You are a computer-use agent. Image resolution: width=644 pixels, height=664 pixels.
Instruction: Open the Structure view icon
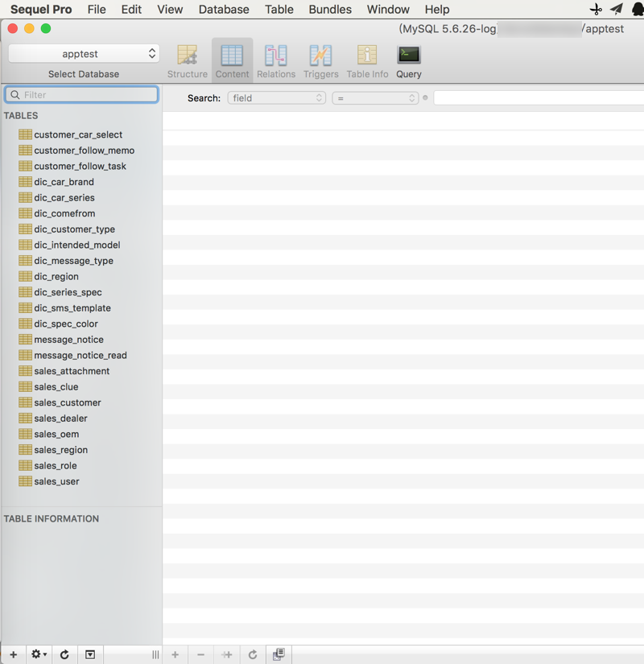(x=188, y=55)
